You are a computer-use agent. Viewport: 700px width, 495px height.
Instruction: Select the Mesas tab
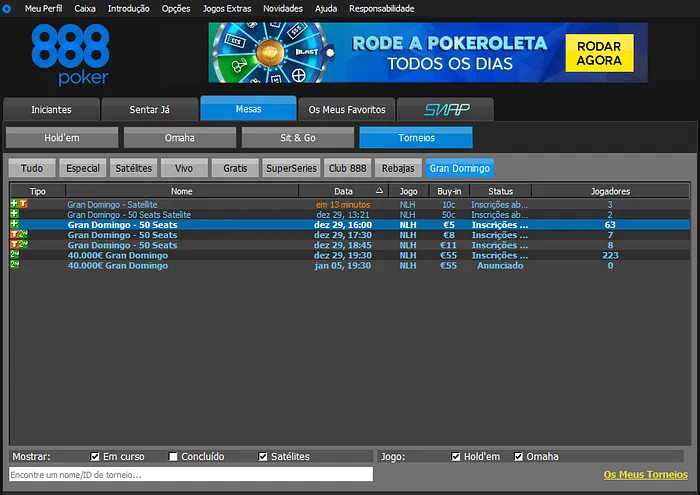[x=248, y=108]
